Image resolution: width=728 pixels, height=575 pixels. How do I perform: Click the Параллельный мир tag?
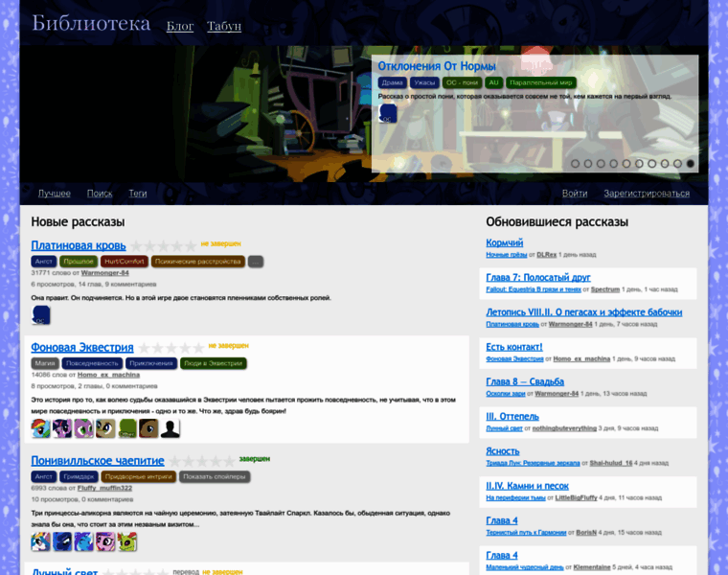(541, 82)
